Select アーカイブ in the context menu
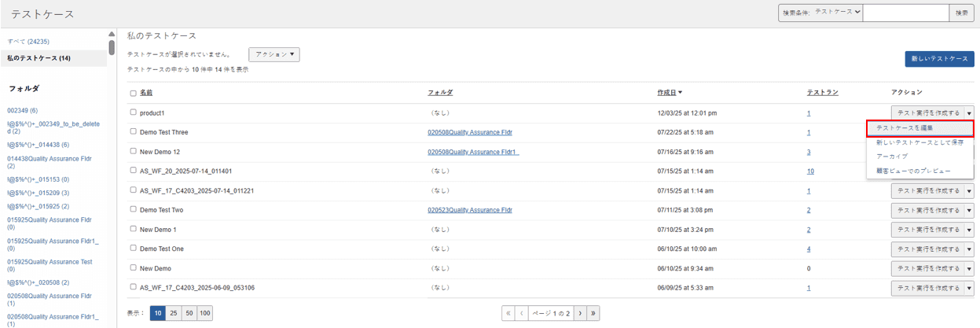 pyautogui.click(x=892, y=157)
